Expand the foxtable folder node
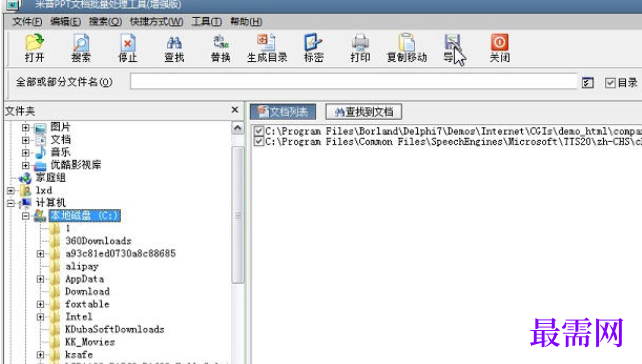The width and height of the screenshot is (642, 364). [x=40, y=304]
